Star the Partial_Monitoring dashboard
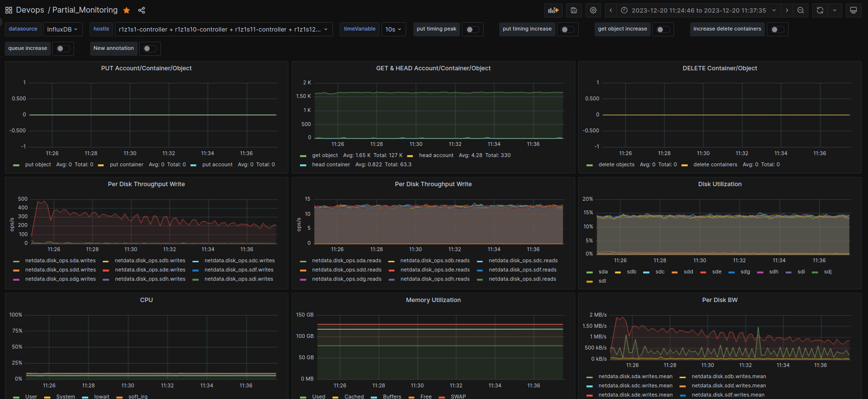Viewport: 868px width, 399px height. [126, 10]
